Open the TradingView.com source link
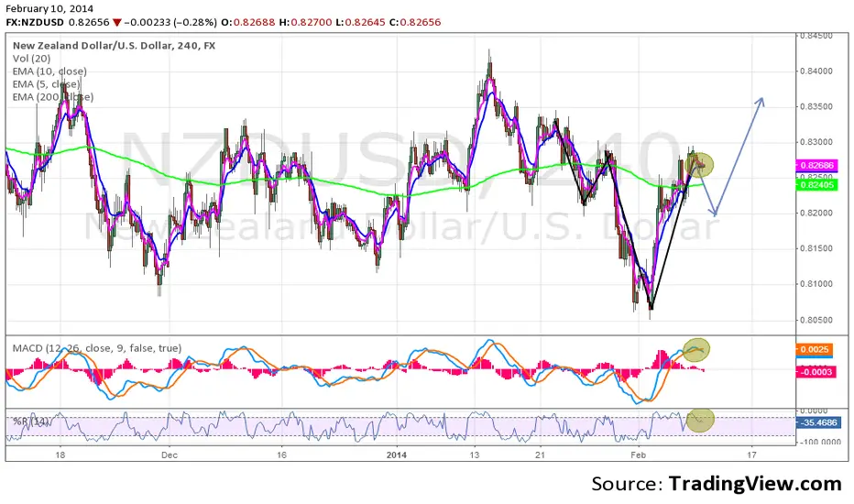 point(755,483)
